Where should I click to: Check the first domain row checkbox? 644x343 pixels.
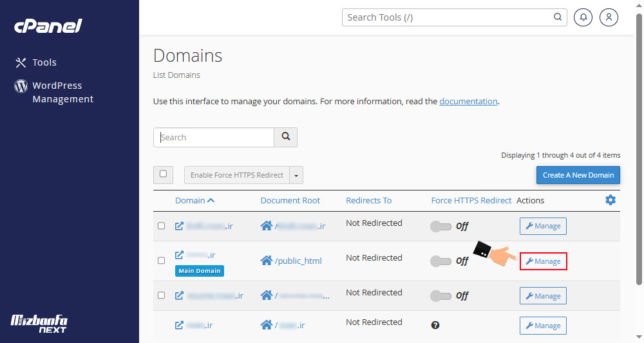click(162, 226)
